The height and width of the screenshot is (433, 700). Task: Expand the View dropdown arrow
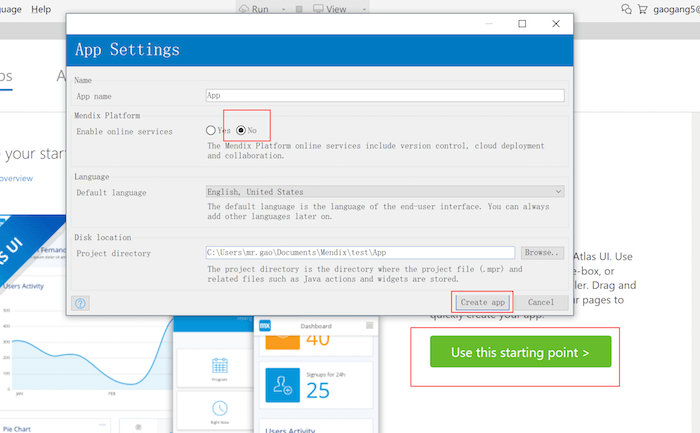point(364,9)
